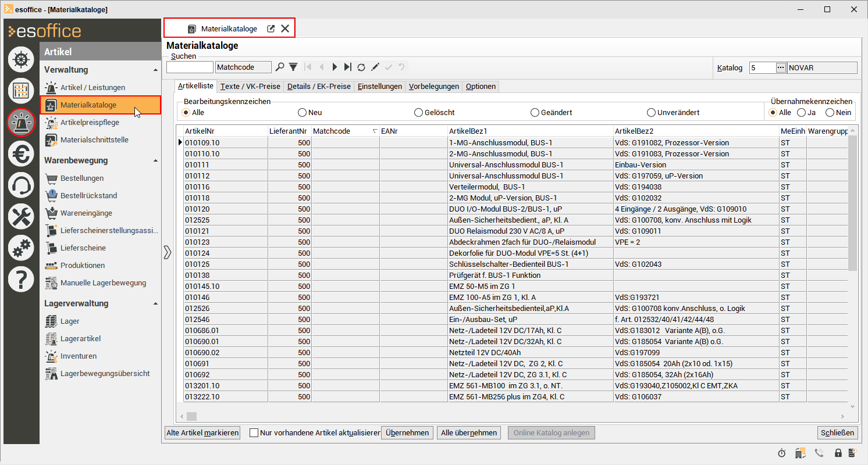Screen dimensions: 868x465
Task: Click the Alle übernehmen button
Action: [x=469, y=432]
